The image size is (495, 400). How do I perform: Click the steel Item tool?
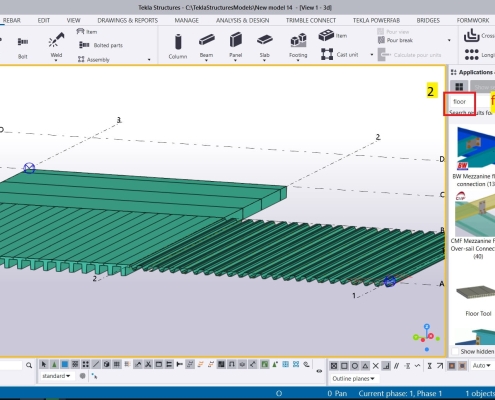tap(87, 32)
